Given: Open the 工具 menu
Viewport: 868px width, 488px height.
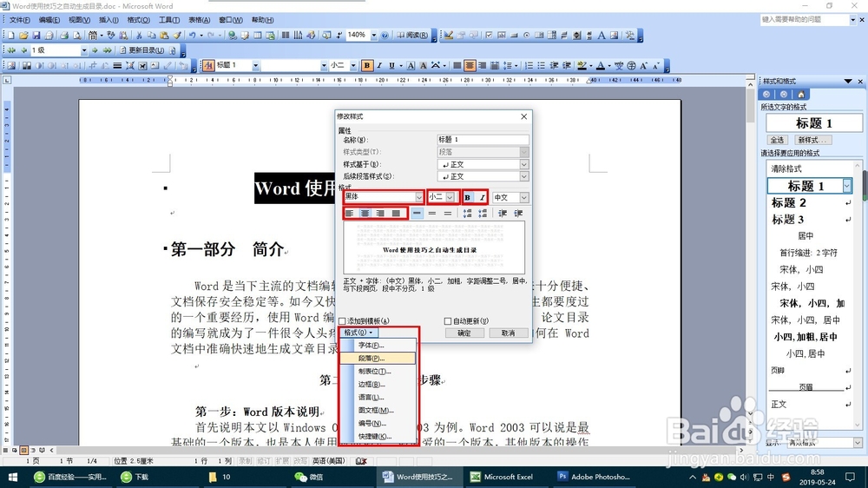Looking at the screenshot, I should (169, 20).
